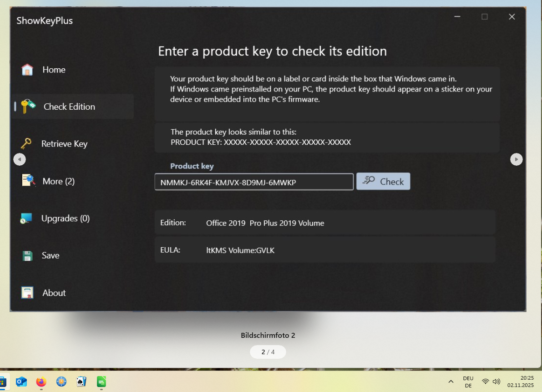
Task: Open the Solitaire cards taskbar icon
Action: coord(81,382)
